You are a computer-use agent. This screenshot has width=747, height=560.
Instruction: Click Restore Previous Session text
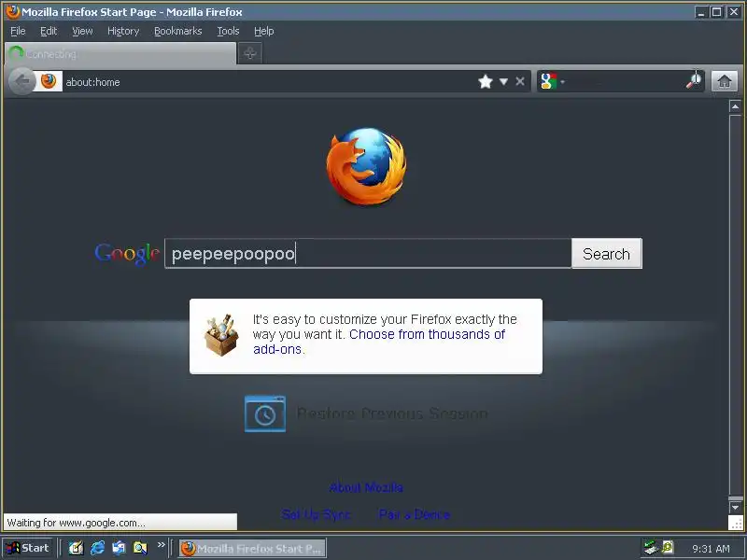pyautogui.click(x=391, y=413)
